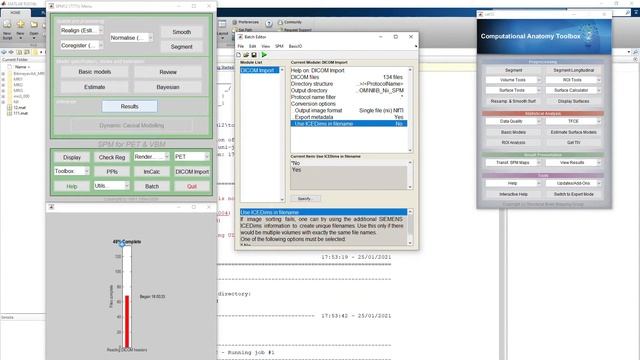Viewport: 640px width, 360px height.
Task: Click Segment Longitudinal in CAT12
Action: coord(573,70)
